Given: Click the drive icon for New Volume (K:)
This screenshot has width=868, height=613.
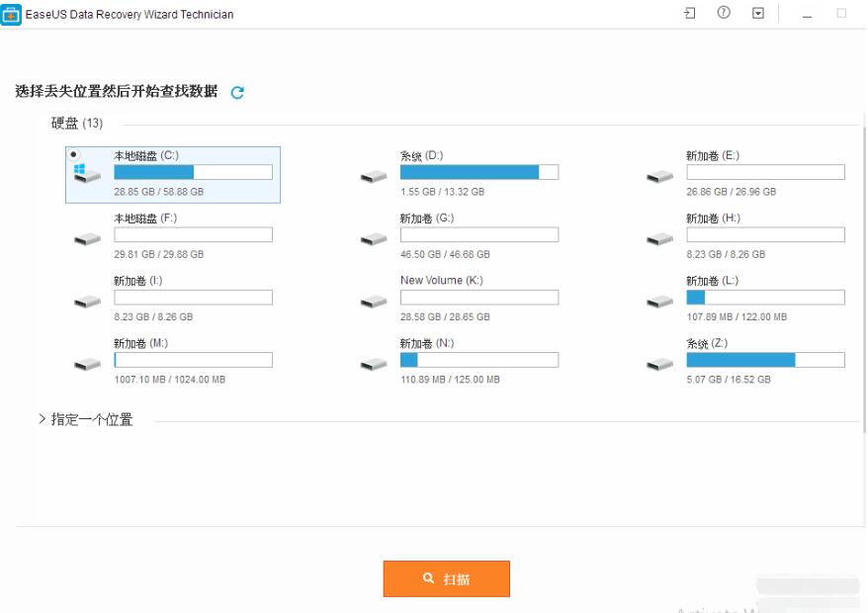Looking at the screenshot, I should pos(374,302).
